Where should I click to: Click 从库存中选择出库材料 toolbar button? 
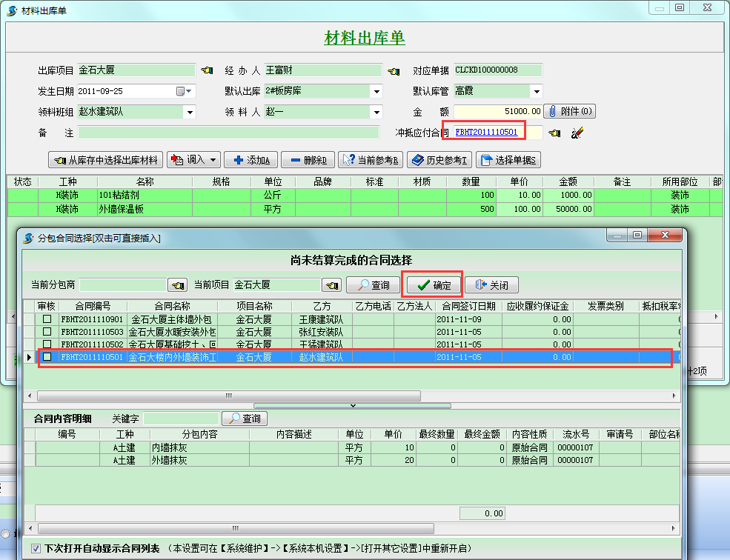coord(106,160)
